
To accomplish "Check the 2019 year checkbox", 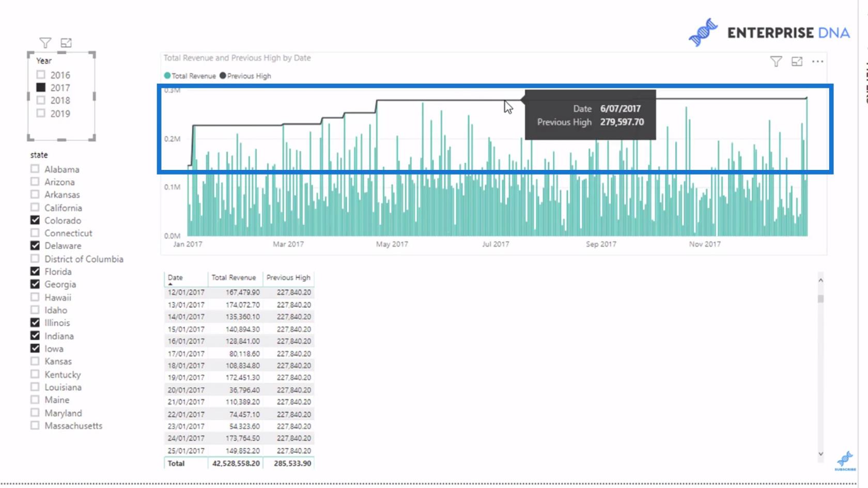I will pos(41,113).
